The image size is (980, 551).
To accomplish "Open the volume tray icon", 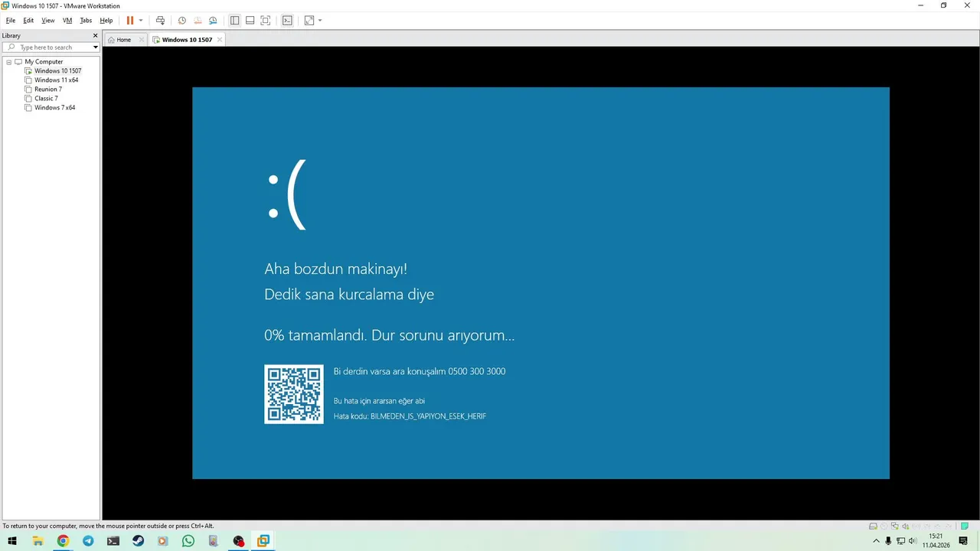I will point(913,541).
